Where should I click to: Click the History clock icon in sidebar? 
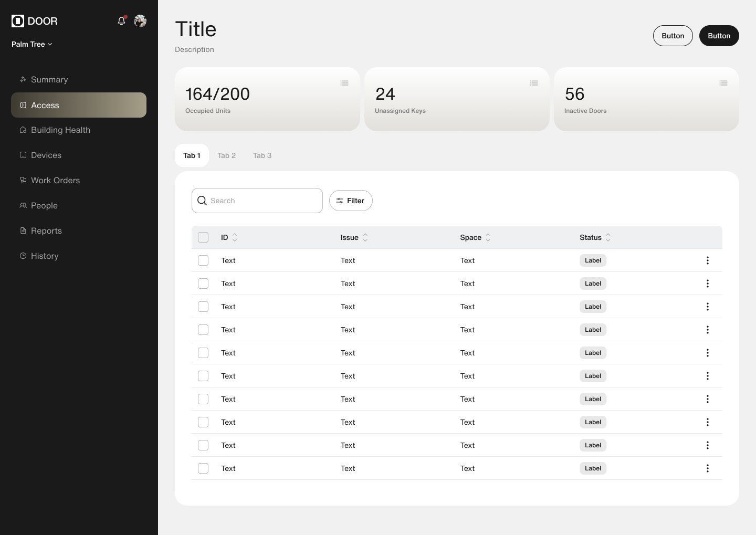pyautogui.click(x=23, y=256)
